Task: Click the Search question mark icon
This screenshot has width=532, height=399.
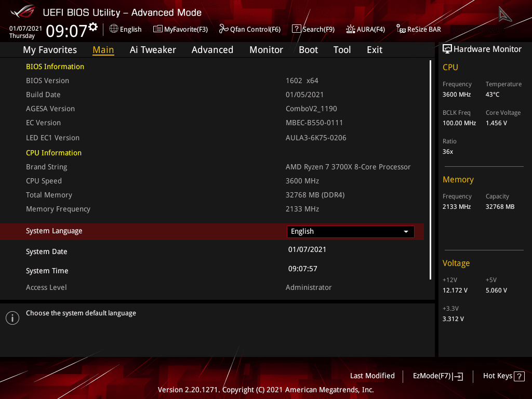Action: coord(296,29)
